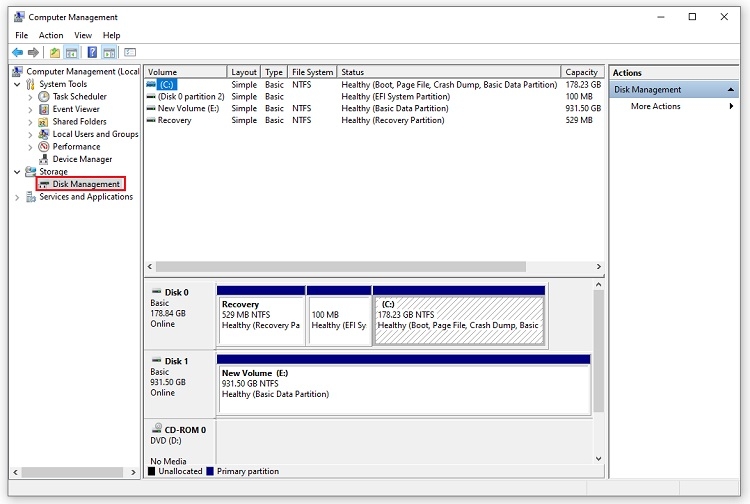Click the volume list scroll right arrow
This screenshot has height=504, width=750.
pos(598,266)
